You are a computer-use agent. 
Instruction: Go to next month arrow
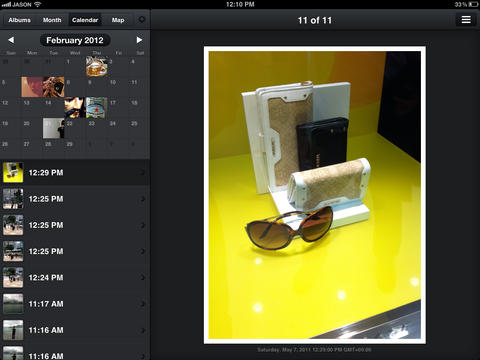click(139, 40)
